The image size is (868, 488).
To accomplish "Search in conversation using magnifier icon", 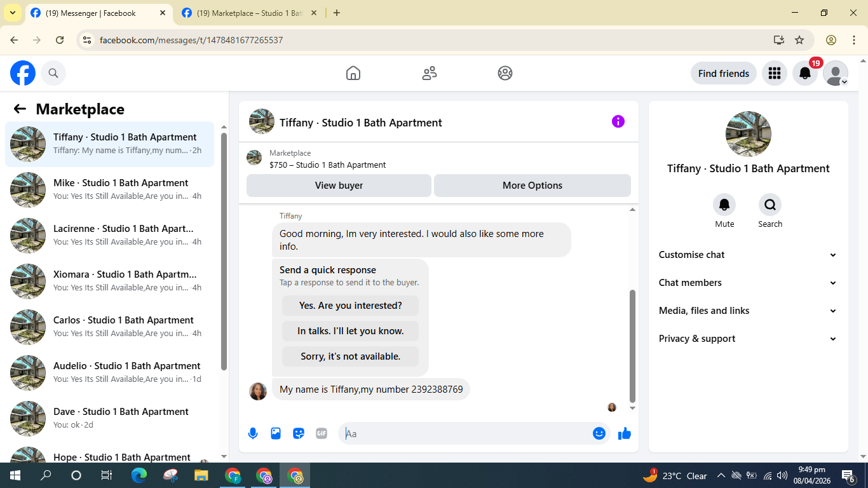I will tap(770, 205).
